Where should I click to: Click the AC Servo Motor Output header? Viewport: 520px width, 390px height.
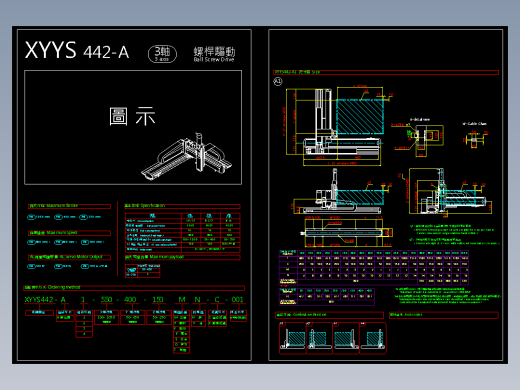[69, 257]
